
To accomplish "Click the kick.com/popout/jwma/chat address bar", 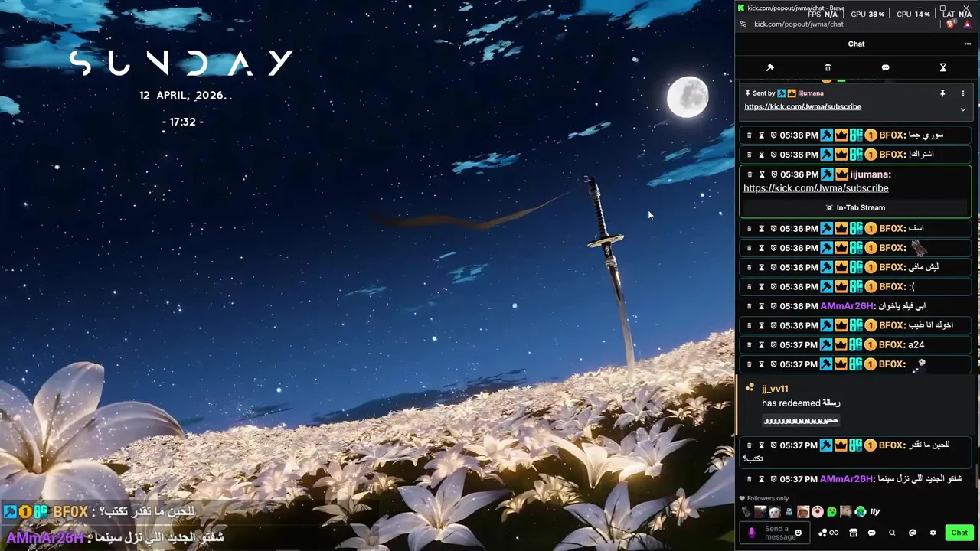I will (x=799, y=24).
